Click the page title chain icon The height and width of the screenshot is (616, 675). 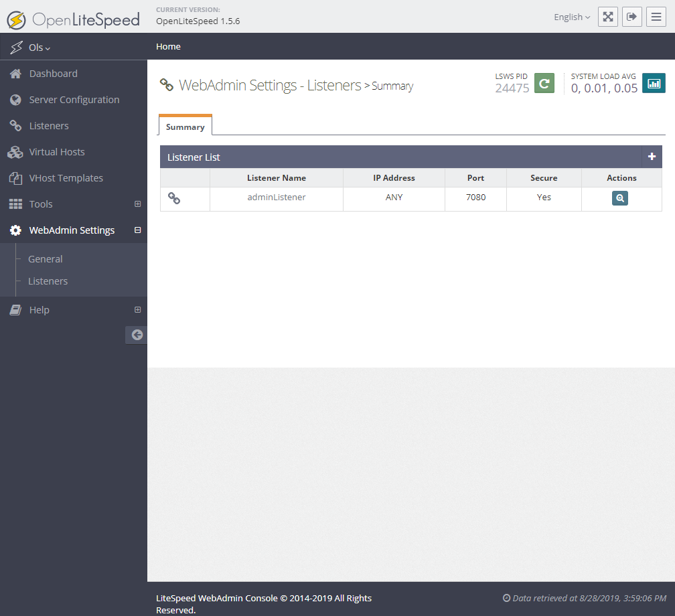(167, 84)
